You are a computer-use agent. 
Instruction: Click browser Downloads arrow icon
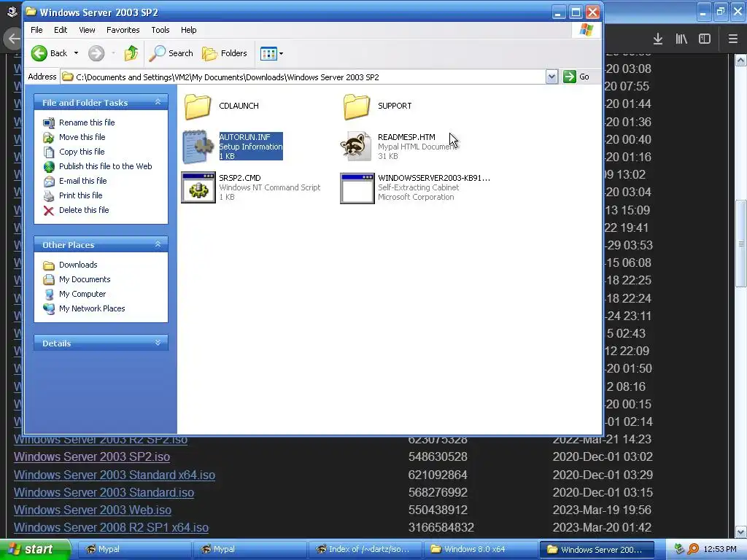point(658,39)
